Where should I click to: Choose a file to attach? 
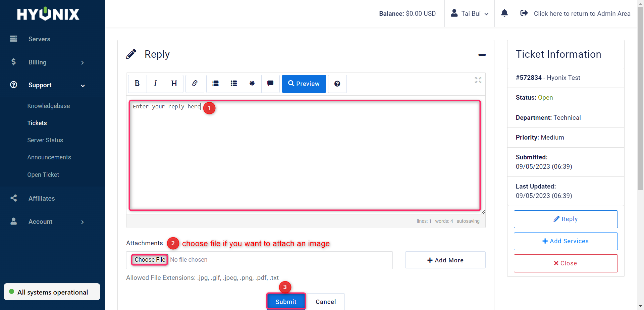tap(149, 259)
